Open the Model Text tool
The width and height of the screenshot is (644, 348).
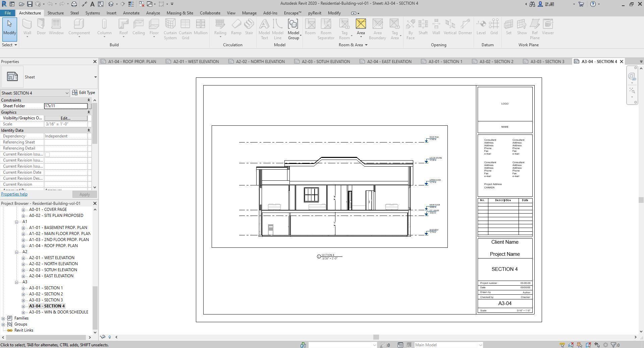point(264,29)
